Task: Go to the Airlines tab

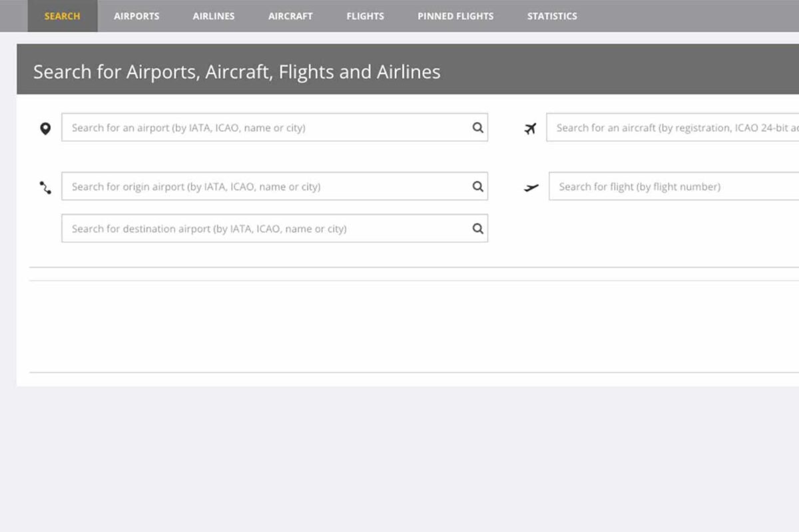Action: 214,16
